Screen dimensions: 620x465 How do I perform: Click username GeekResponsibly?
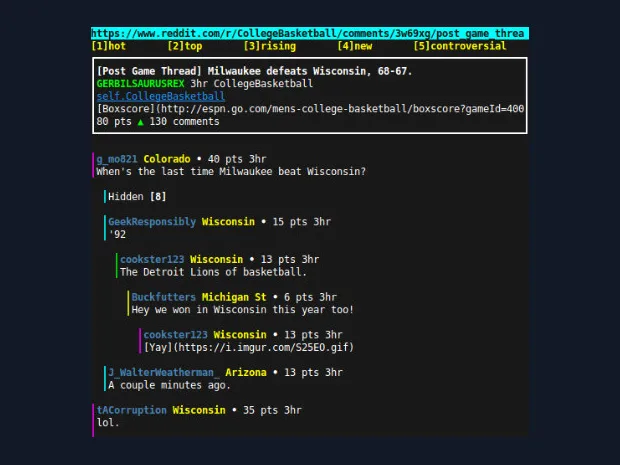click(152, 221)
